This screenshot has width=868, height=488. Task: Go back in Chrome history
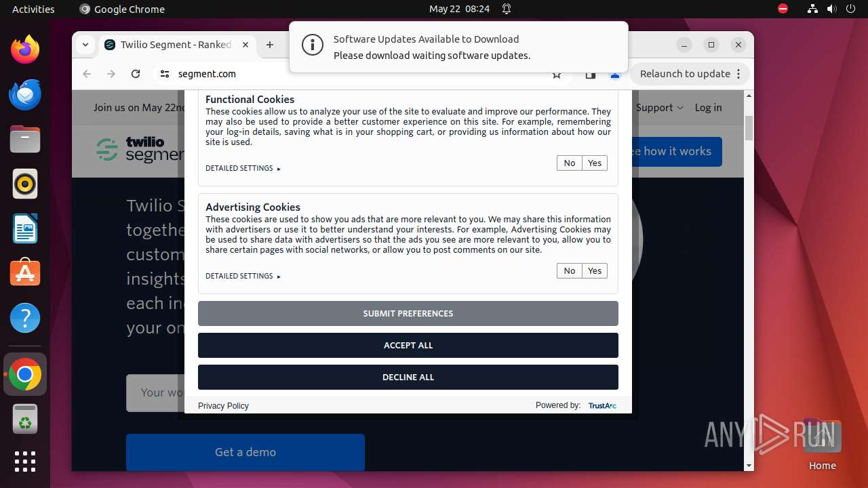point(87,74)
